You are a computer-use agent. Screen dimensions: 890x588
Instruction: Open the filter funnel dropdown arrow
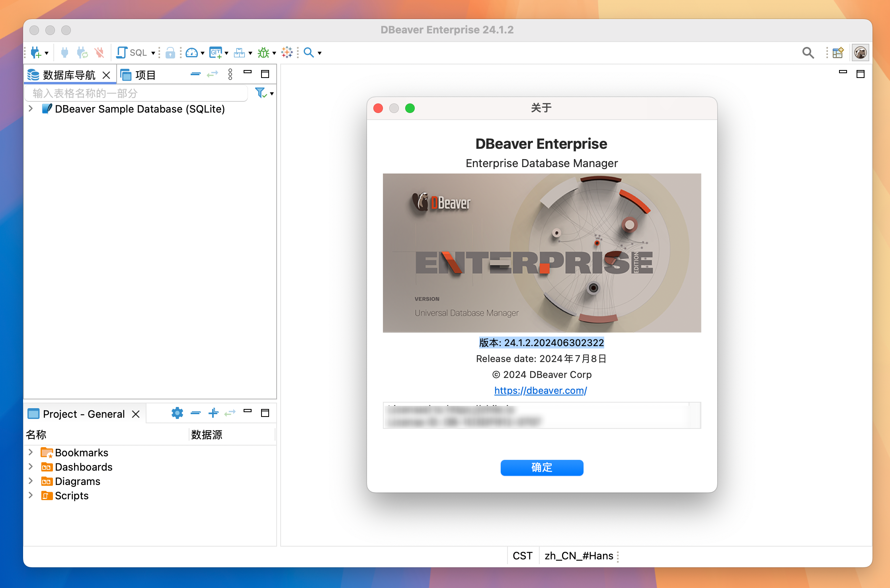pyautogui.click(x=272, y=94)
